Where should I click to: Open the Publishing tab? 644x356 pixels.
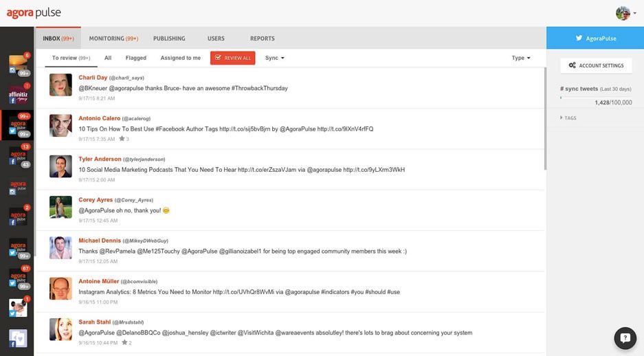coord(169,38)
